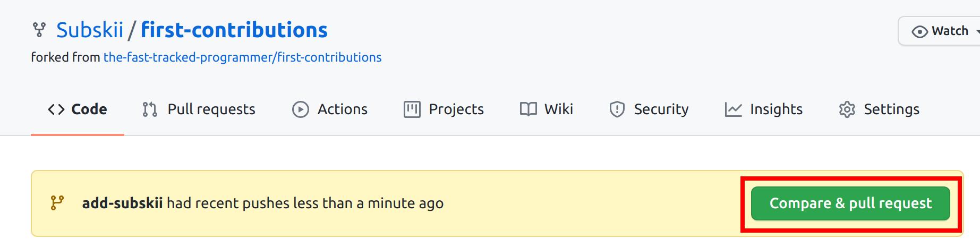The width and height of the screenshot is (980, 247).
Task: Click the branch icon in the yellow banner
Action: coord(57,203)
